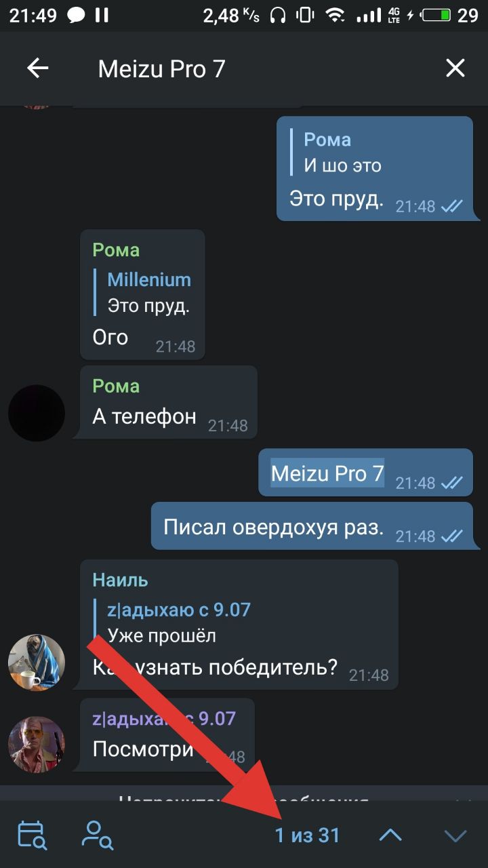
Task: Go to previous search result up chevron
Action: point(390,835)
